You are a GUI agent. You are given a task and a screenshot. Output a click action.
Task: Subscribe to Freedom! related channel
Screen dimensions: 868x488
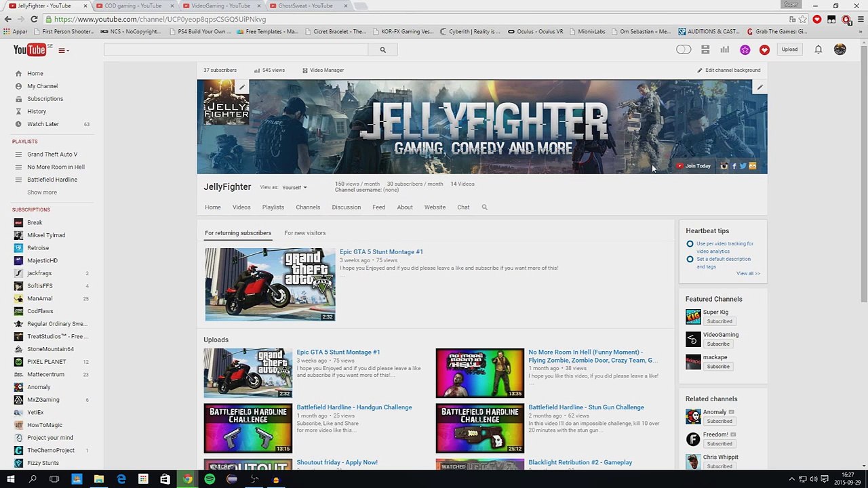(x=718, y=444)
